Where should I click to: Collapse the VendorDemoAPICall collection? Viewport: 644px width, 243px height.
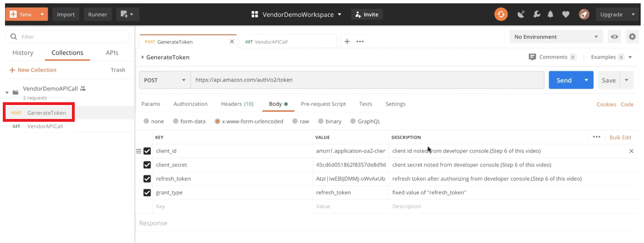pyautogui.click(x=7, y=92)
